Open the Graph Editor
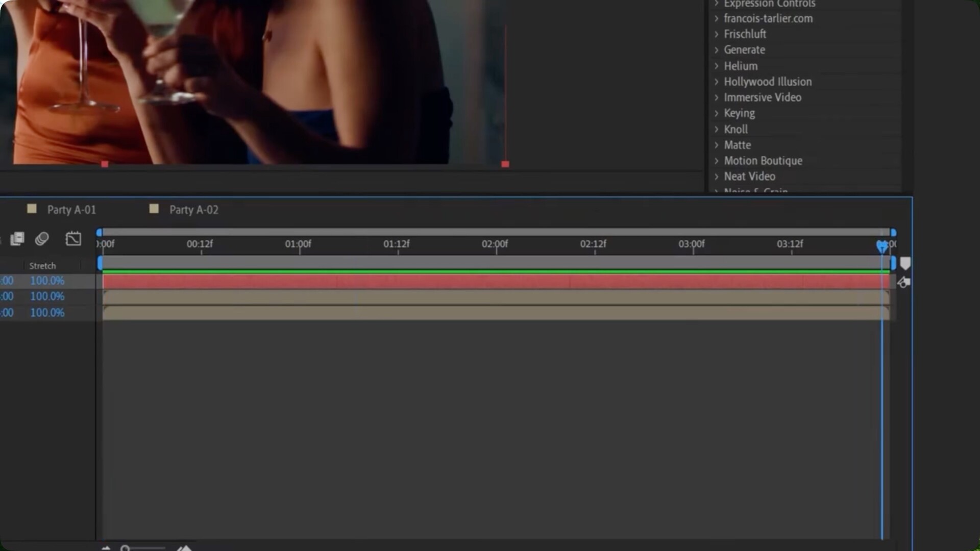The width and height of the screenshot is (980, 551). tap(73, 239)
